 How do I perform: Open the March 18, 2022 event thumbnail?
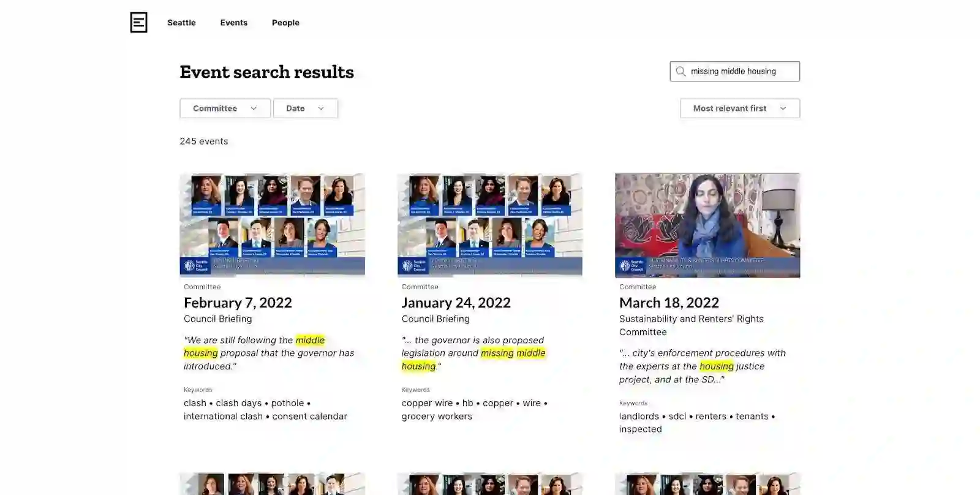coord(707,225)
